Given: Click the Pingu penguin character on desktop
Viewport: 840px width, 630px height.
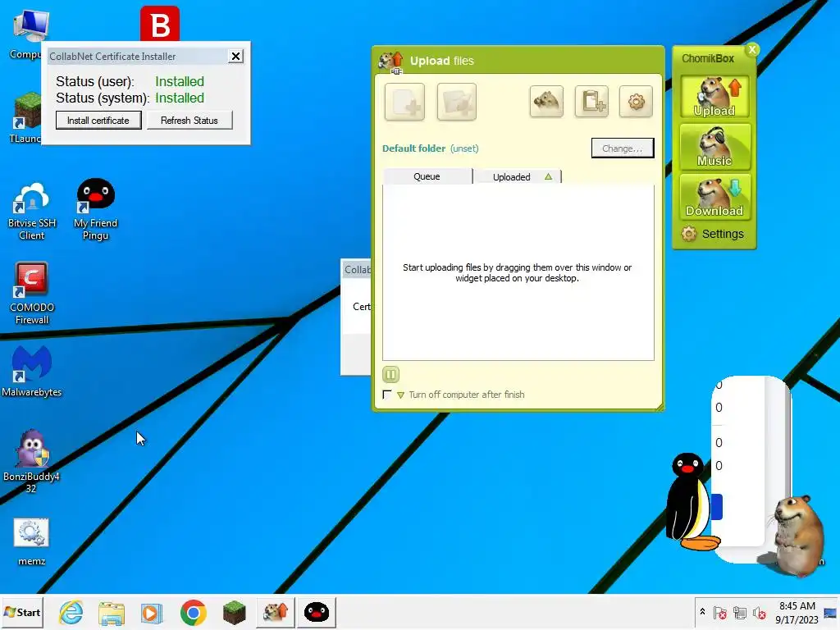Looking at the screenshot, I should click(692, 502).
